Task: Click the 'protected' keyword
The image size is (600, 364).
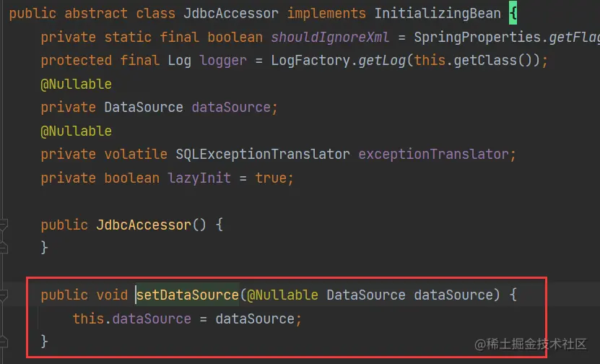Action: [76, 61]
